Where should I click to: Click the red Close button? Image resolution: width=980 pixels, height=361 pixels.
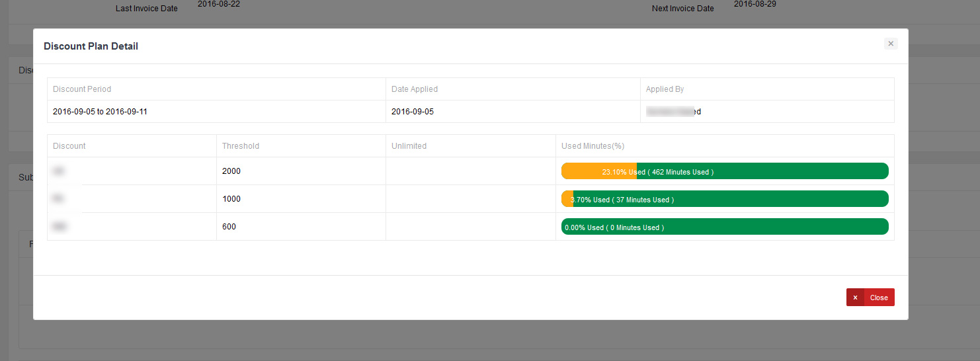pyautogui.click(x=870, y=298)
